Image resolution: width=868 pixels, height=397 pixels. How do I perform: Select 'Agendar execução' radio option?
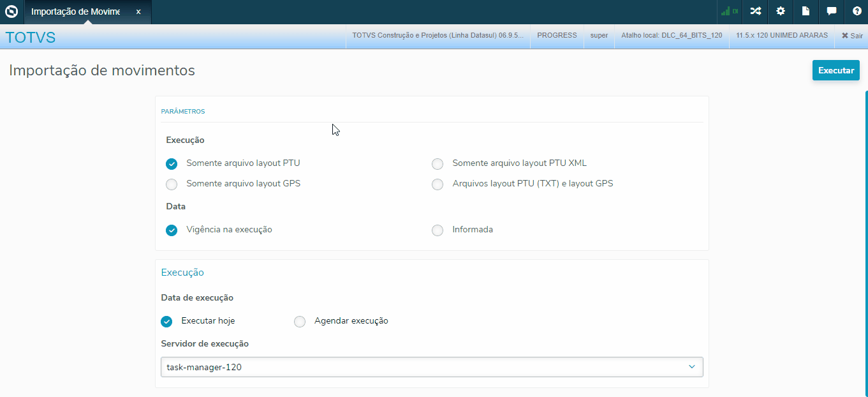pos(300,322)
